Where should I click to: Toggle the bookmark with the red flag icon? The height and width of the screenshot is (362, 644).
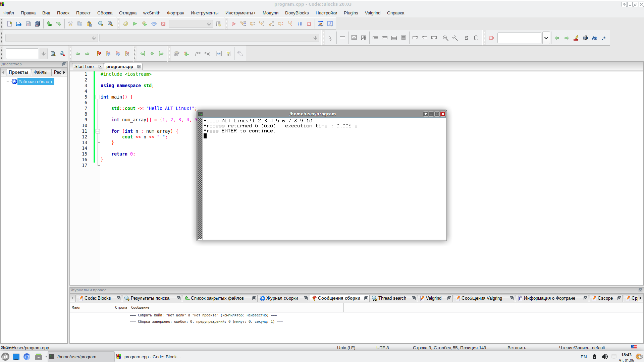(99, 54)
